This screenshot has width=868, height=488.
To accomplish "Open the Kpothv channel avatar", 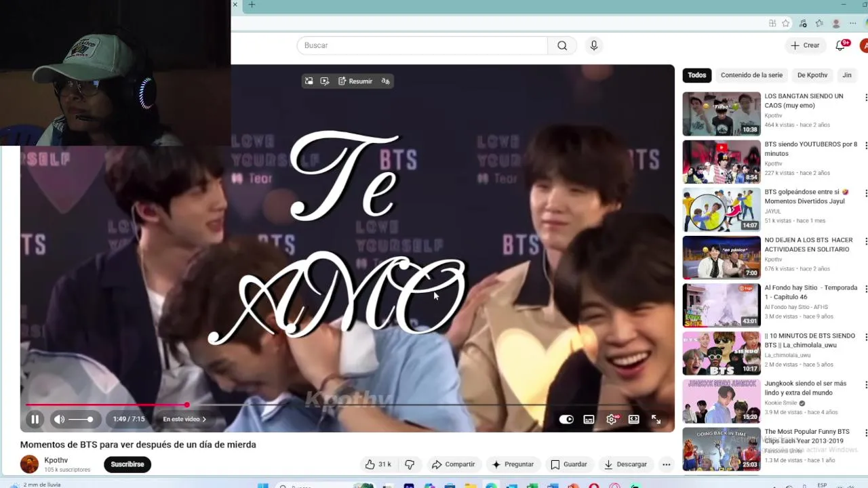I will click(29, 464).
